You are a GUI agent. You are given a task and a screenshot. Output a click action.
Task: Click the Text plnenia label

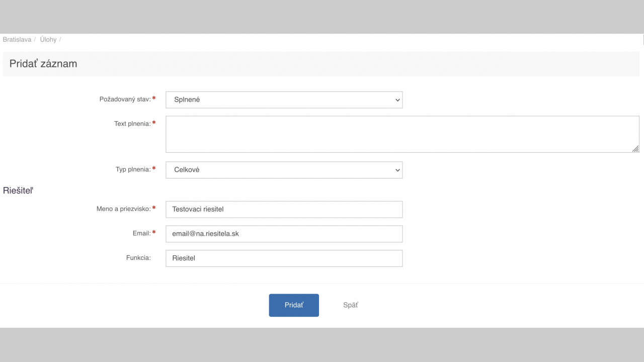point(132,124)
